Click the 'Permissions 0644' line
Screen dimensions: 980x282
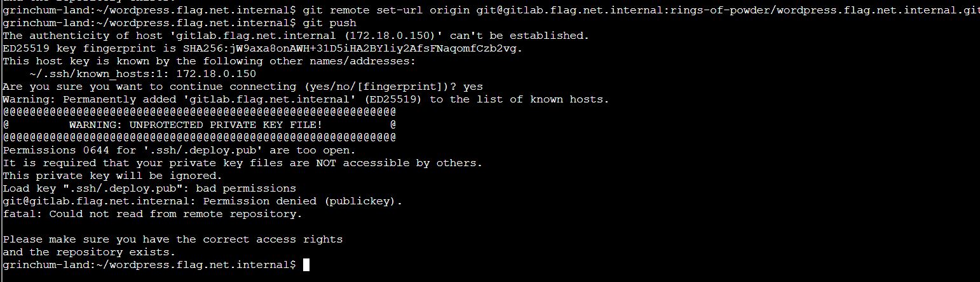pos(179,150)
